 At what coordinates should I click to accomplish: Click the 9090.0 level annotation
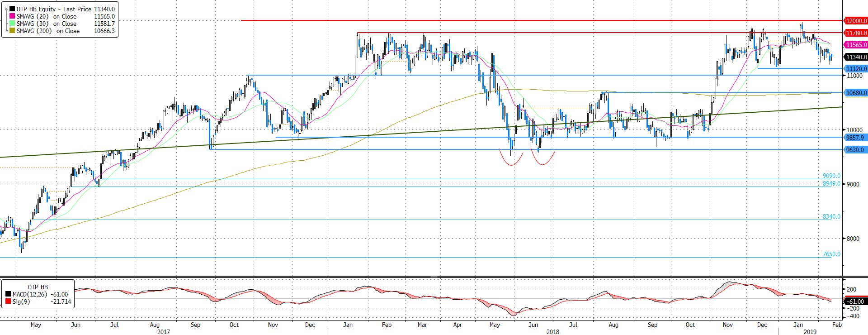(831, 176)
